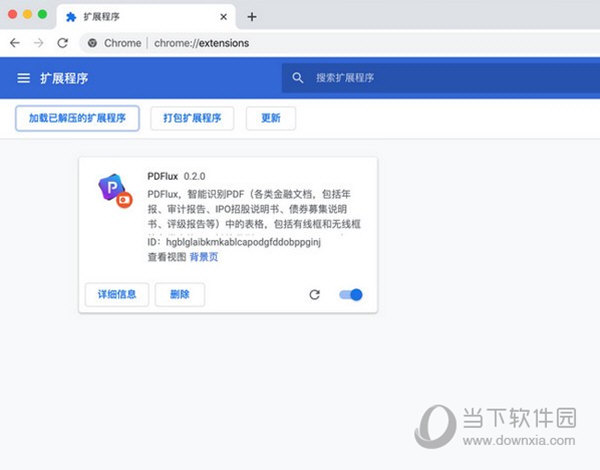
Task: Click the PDFlux name text
Action: click(x=163, y=176)
